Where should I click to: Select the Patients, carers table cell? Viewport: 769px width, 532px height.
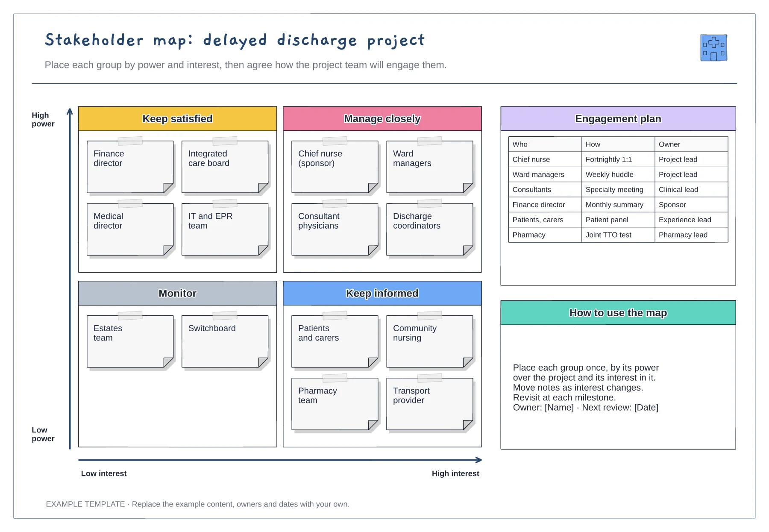pyautogui.click(x=545, y=220)
